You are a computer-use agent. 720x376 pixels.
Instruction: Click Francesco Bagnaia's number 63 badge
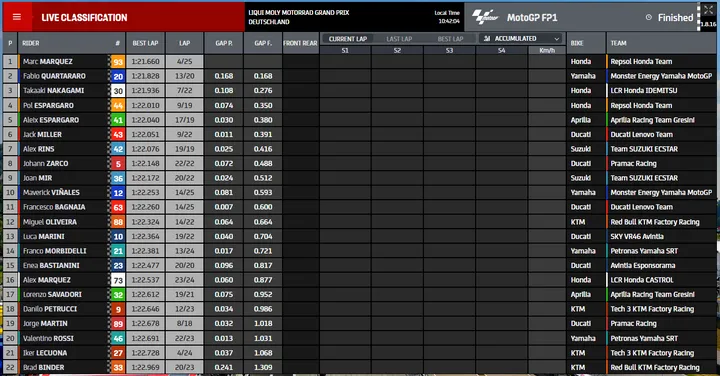coord(118,207)
